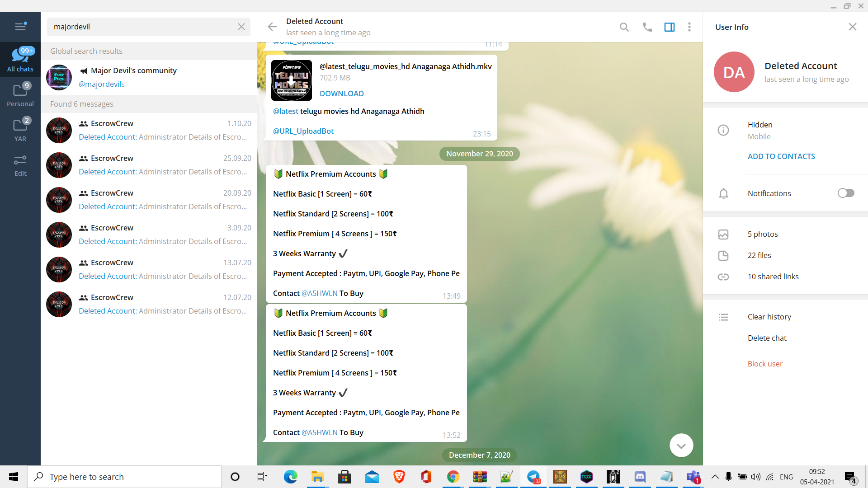Image resolution: width=868 pixels, height=488 pixels.
Task: Switch to the YAR folder
Action: click(x=20, y=129)
